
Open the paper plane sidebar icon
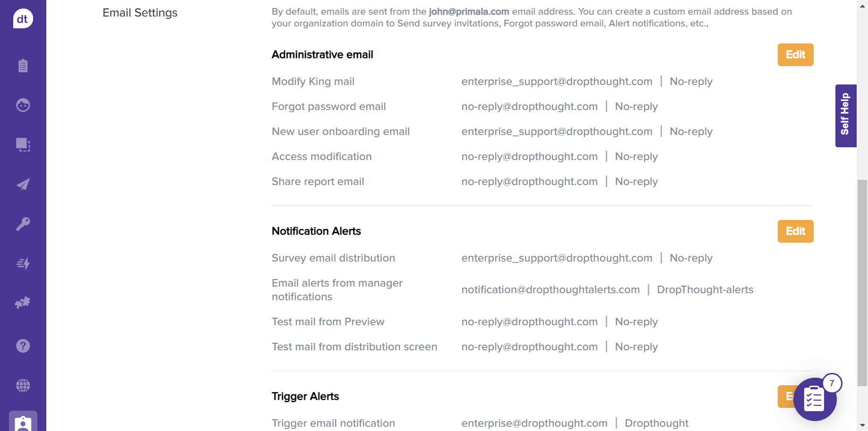tap(23, 184)
